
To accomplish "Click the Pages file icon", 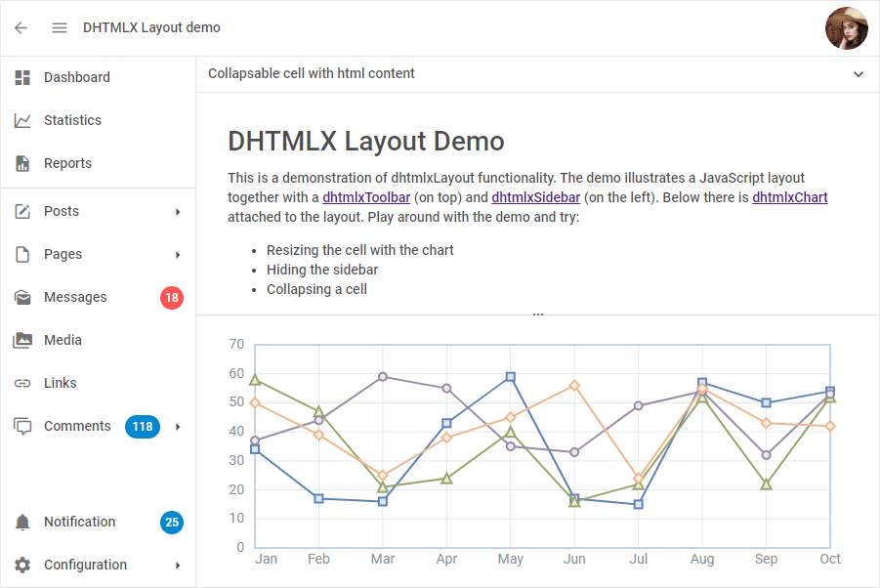I will coord(22,255).
